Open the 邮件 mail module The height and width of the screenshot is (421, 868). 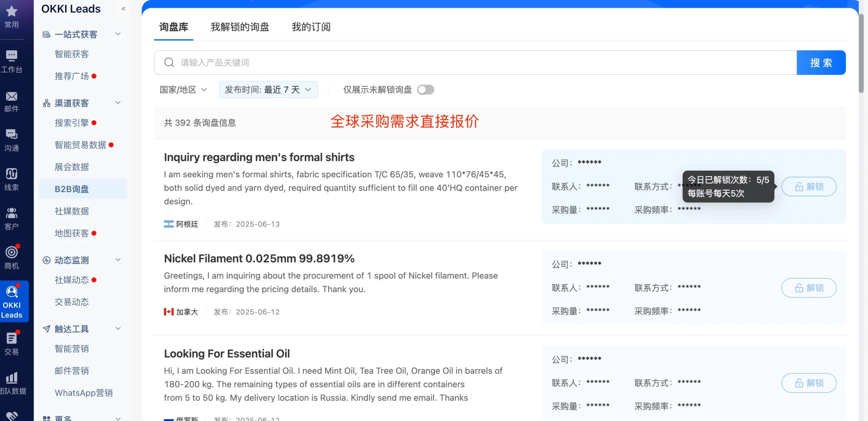tap(12, 101)
